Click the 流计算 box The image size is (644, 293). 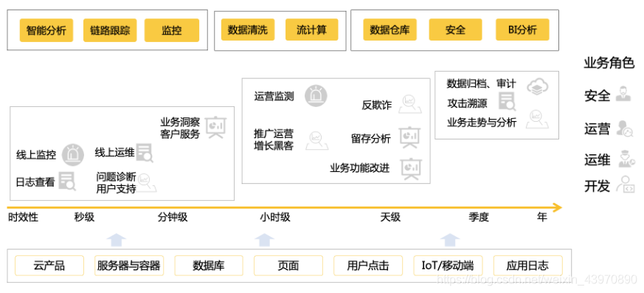[312, 30]
